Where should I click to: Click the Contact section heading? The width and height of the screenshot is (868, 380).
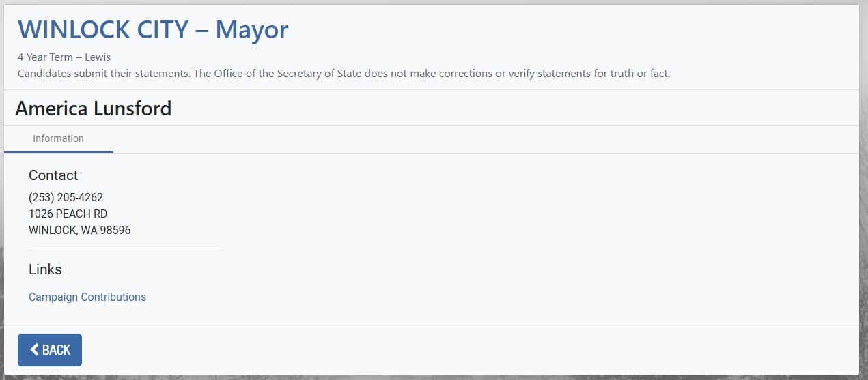point(53,175)
